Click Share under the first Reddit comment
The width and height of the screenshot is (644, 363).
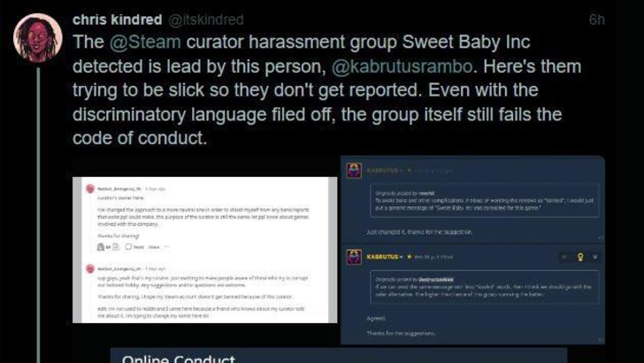[x=154, y=247]
